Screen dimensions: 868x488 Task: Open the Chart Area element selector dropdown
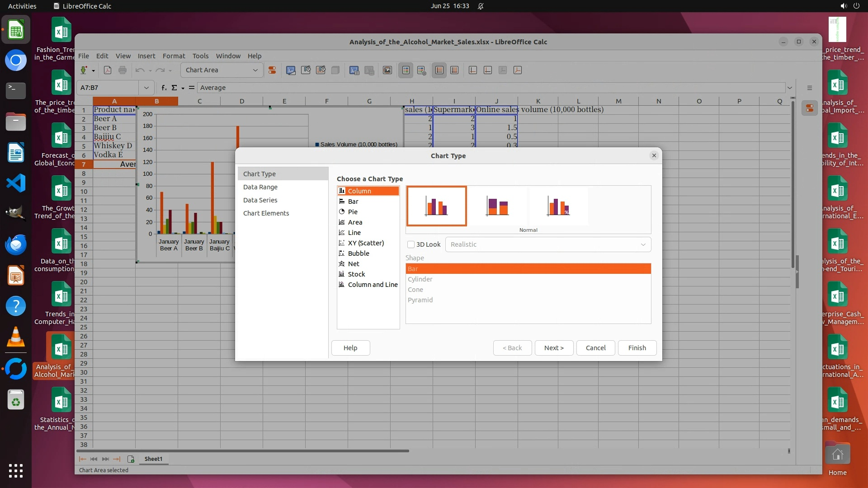[x=255, y=70]
